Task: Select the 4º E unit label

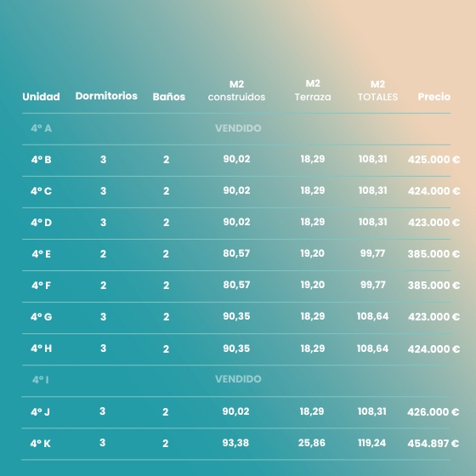Action: 42,254
